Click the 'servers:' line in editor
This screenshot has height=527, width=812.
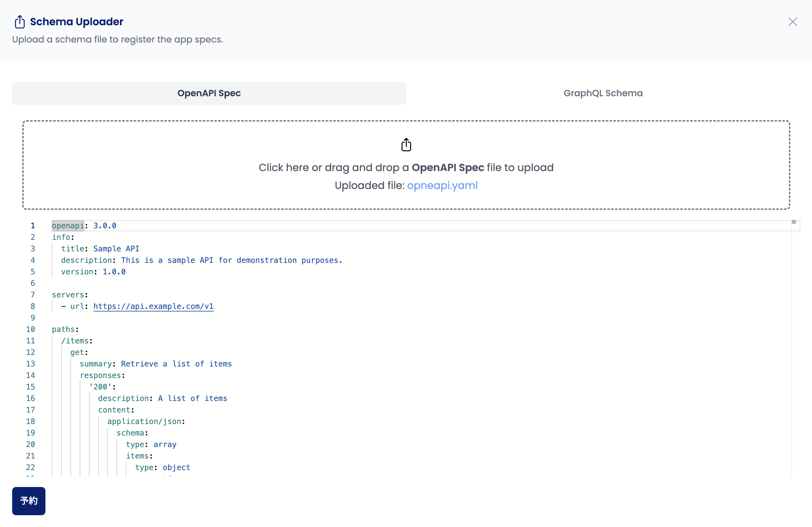tap(70, 295)
